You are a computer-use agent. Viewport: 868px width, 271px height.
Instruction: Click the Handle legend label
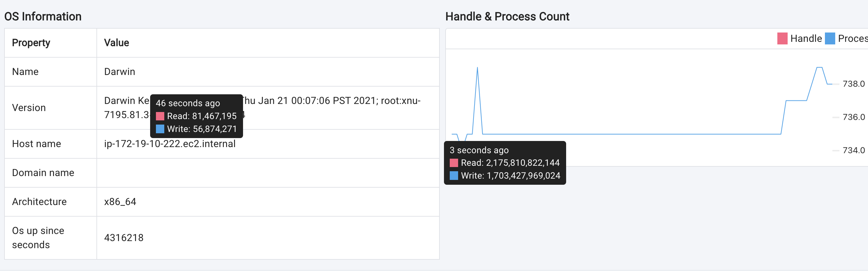click(806, 39)
